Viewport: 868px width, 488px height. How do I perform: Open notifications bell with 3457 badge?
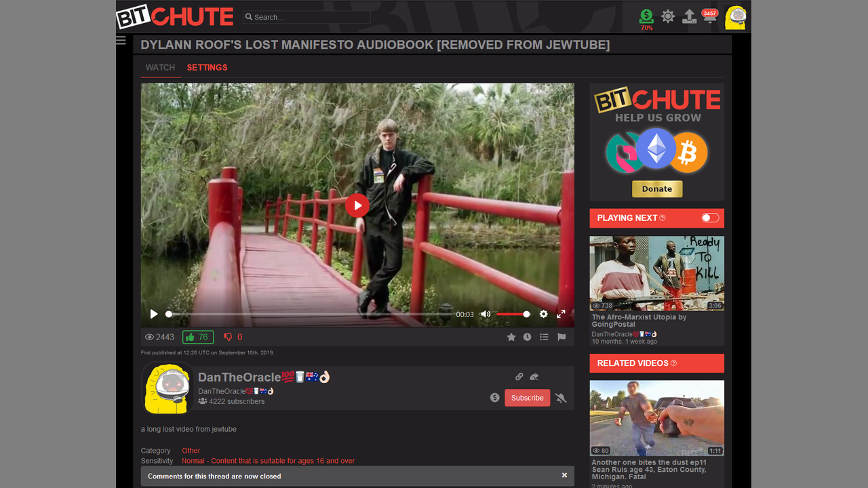pyautogui.click(x=709, y=17)
